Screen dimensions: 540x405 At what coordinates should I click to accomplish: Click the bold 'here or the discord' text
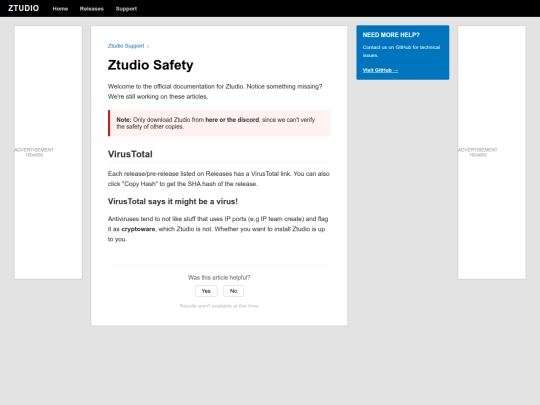tap(232, 120)
